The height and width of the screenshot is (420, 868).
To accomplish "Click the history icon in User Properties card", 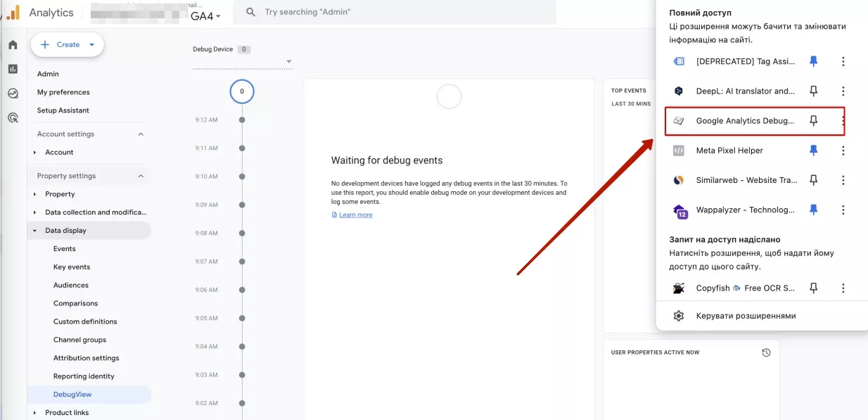I will click(766, 352).
